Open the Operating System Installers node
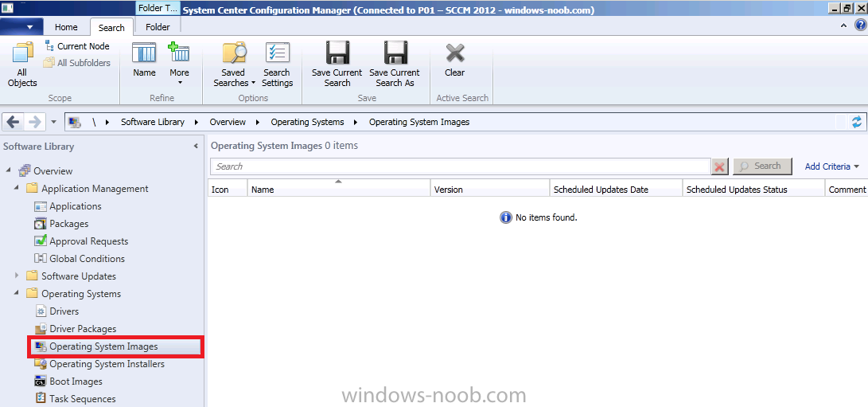Viewport: 868px width, 407px height. pyautogui.click(x=107, y=364)
